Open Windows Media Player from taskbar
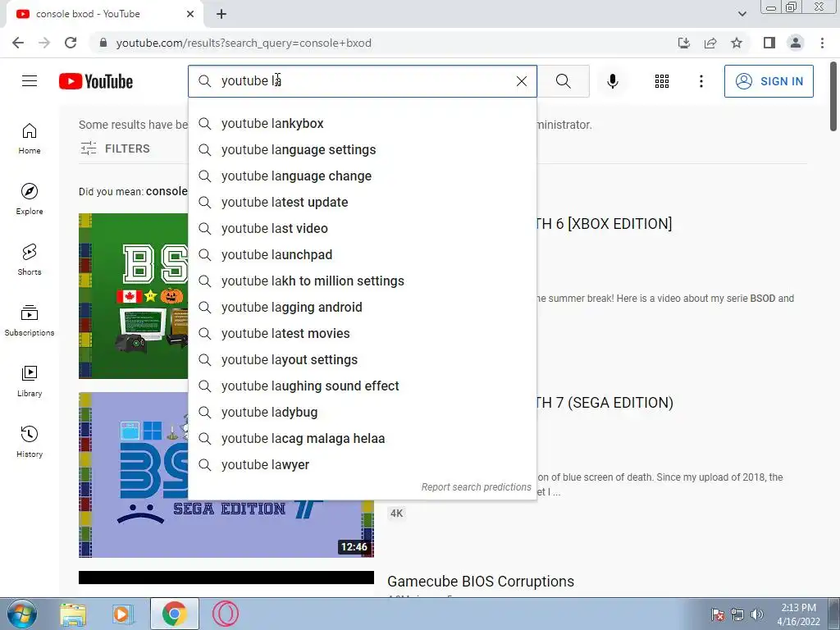This screenshot has width=840, height=630. [x=122, y=614]
